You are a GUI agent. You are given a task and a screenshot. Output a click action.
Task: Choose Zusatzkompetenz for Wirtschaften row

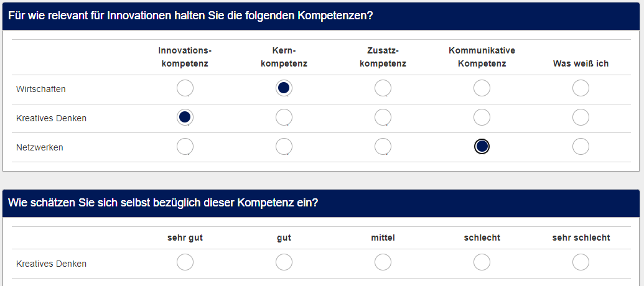383,88
